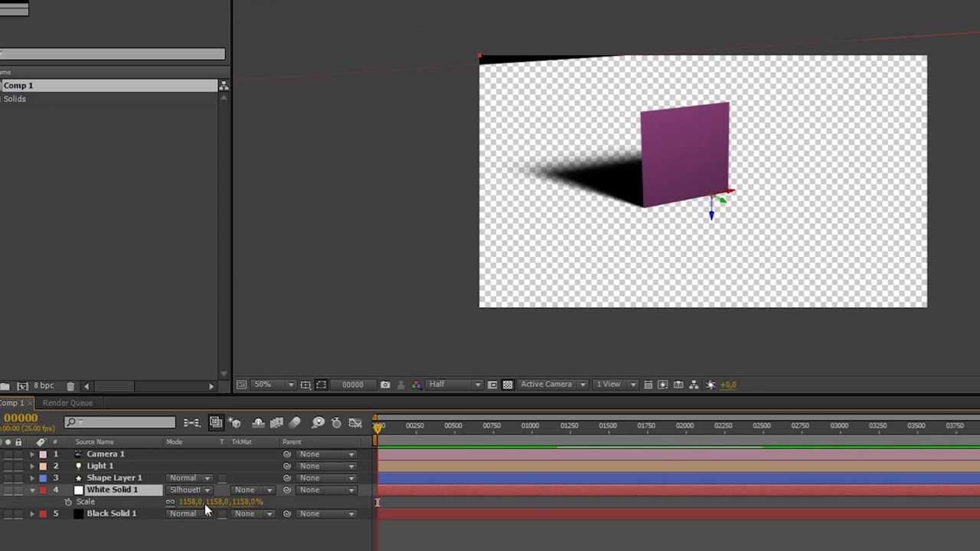Image resolution: width=980 pixels, height=551 pixels.
Task: Collapse the White Solid 1 layer properties
Action: [32, 490]
